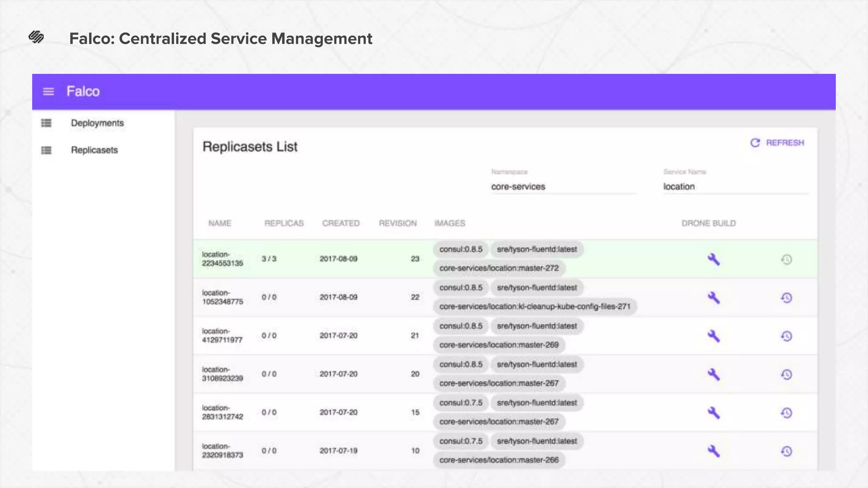Select Replicasets in the sidebar
This screenshot has width=868, height=488.
click(94, 150)
